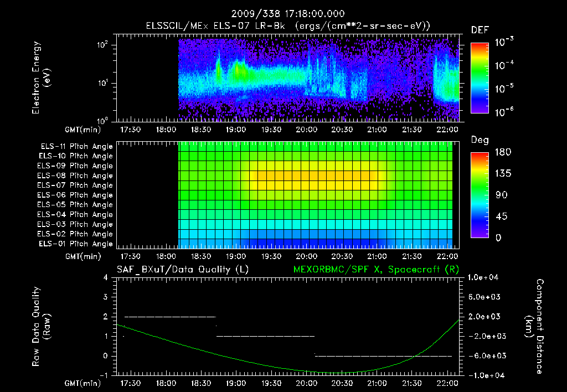Select the ELS-08 Pitch Angle row label

click(75, 176)
